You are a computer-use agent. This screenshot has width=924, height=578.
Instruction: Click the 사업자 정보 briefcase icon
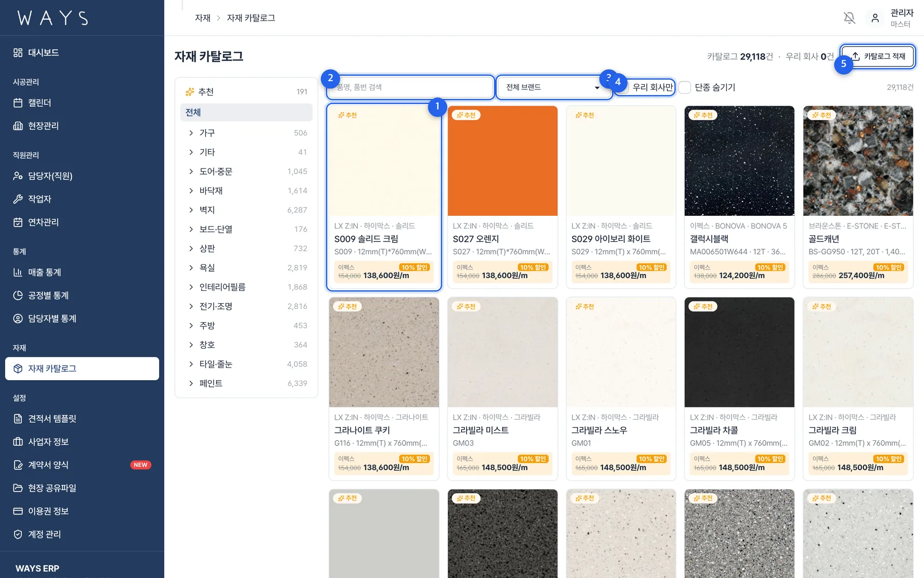click(18, 442)
